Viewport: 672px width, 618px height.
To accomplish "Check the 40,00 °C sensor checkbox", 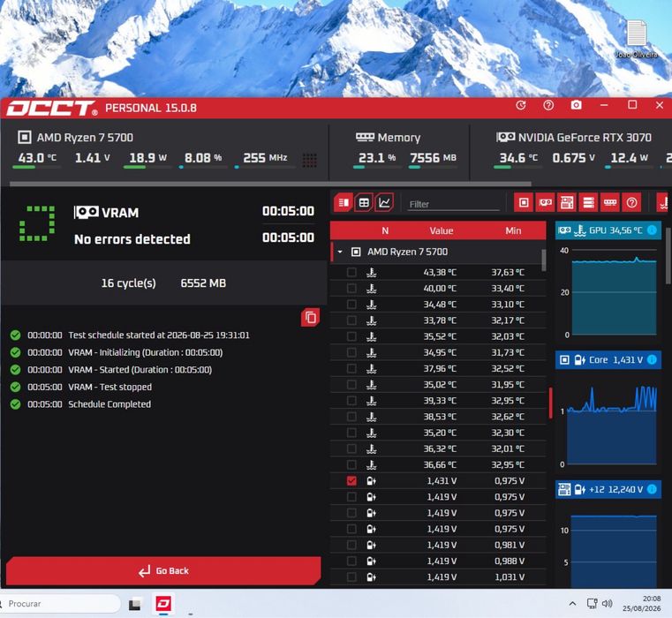I will (351, 288).
